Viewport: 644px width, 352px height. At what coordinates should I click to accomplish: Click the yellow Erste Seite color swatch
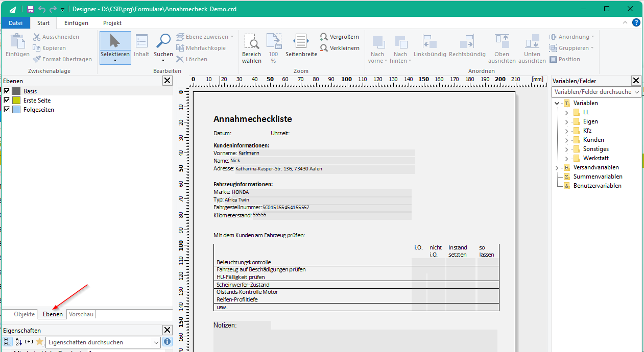(x=16, y=100)
